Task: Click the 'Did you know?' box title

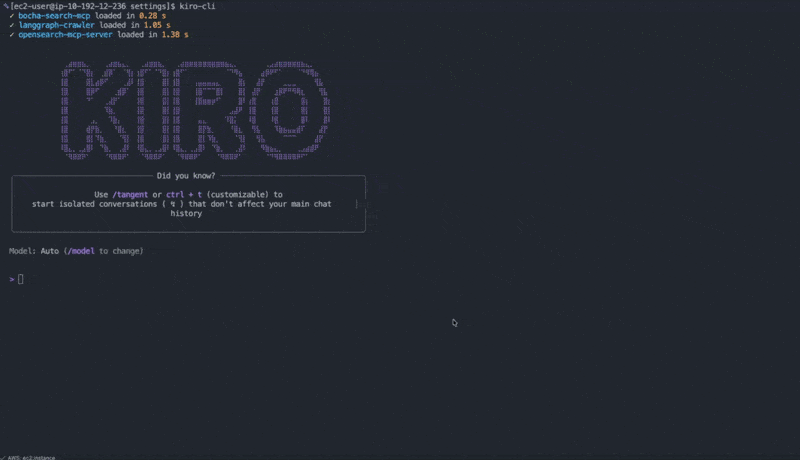Action: tap(186, 176)
